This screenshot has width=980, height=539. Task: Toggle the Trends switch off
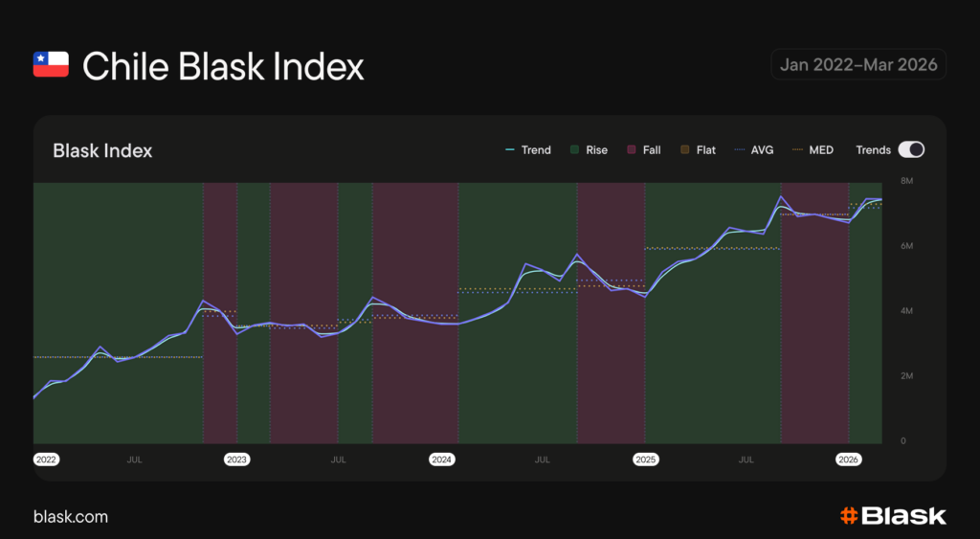click(911, 150)
